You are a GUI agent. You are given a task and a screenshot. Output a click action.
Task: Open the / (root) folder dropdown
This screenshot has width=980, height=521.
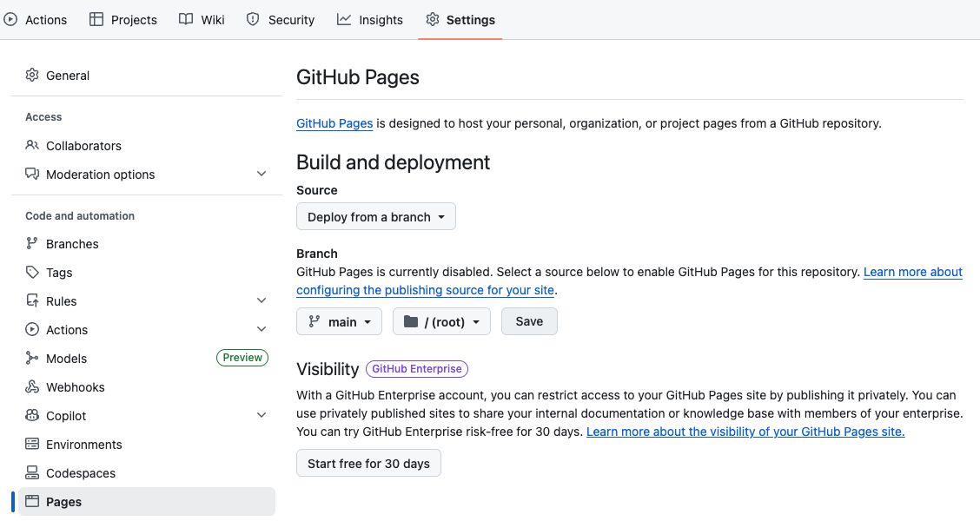tap(441, 322)
